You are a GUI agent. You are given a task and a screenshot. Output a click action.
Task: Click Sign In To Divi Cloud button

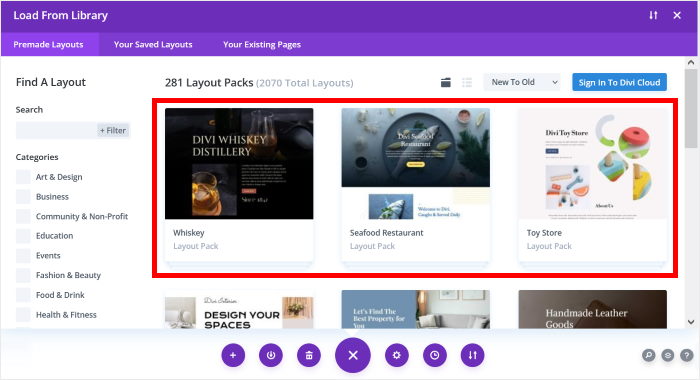coord(619,82)
